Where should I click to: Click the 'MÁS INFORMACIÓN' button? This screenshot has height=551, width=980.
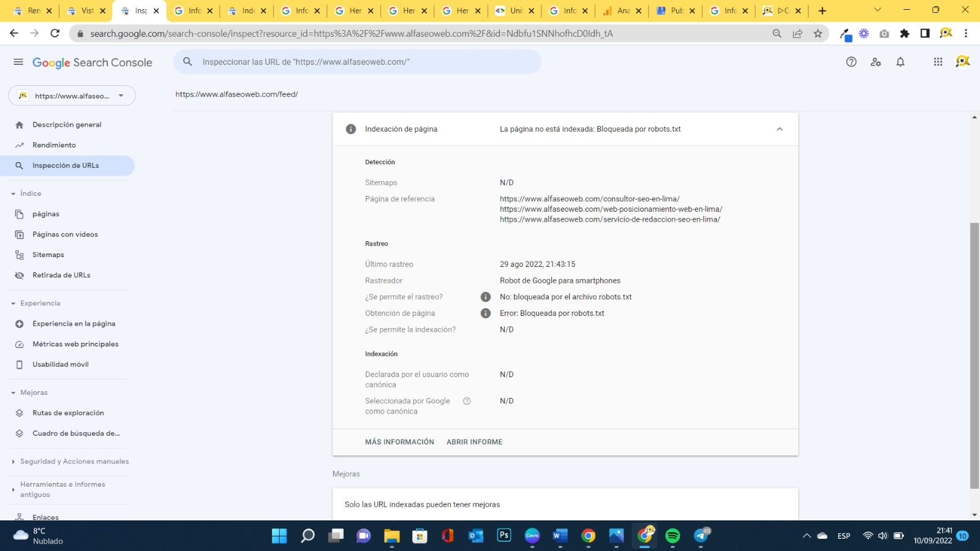click(x=399, y=442)
